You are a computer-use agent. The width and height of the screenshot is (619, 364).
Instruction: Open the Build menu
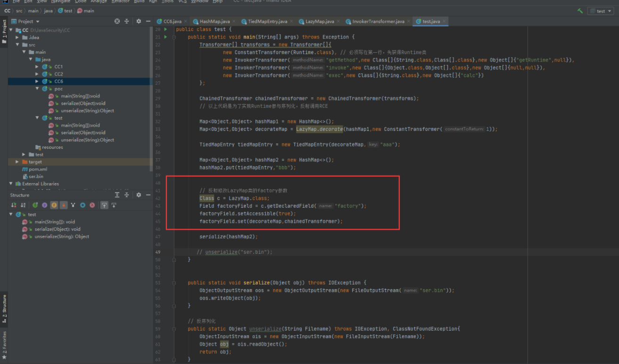point(139,1)
